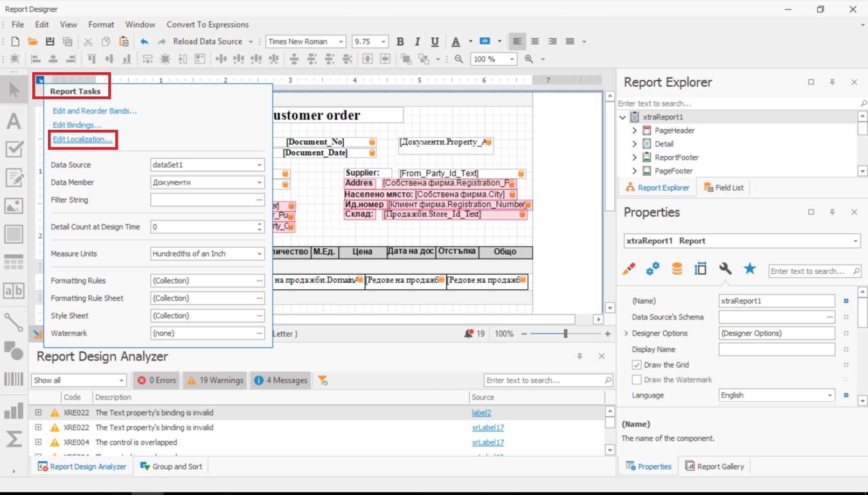Open the Convert To Expressions menu
Image resolution: width=868 pixels, height=495 pixels.
coord(207,25)
